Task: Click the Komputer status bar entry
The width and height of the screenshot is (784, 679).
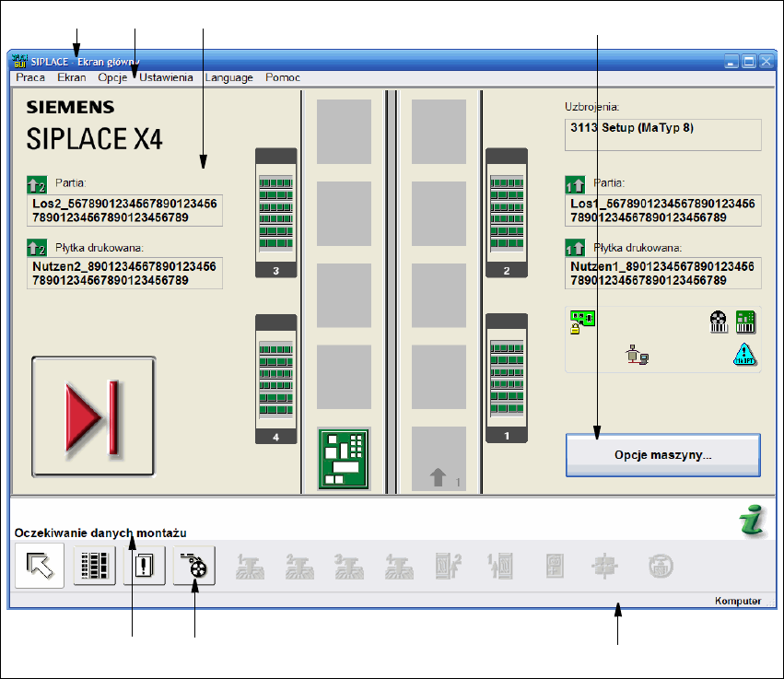Action: click(x=738, y=601)
